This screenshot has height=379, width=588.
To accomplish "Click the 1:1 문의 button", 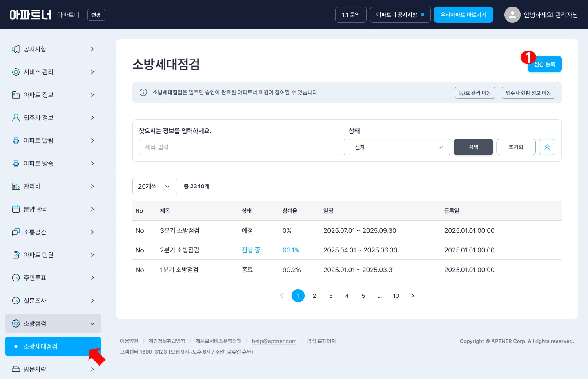I will 351,15.
